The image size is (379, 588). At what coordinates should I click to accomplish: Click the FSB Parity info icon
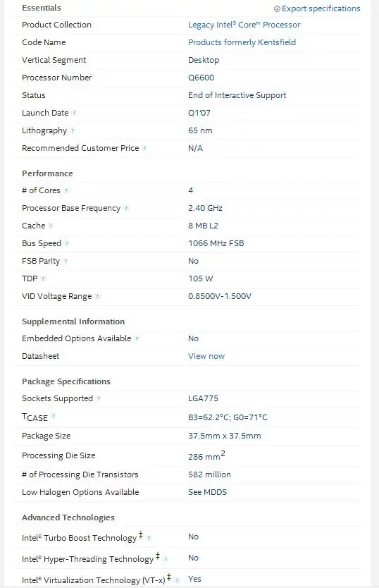coord(66,261)
